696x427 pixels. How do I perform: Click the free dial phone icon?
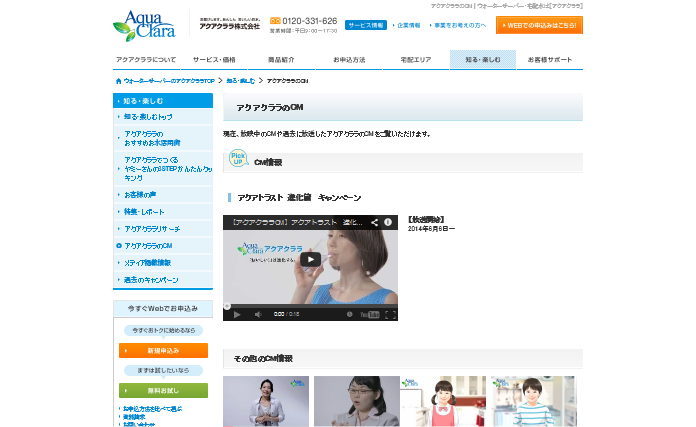pyautogui.click(x=275, y=21)
